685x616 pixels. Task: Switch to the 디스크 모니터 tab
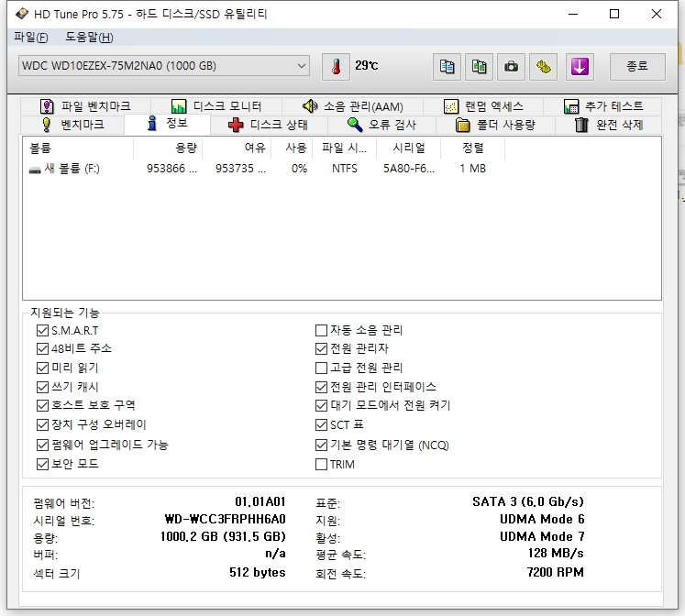click(216, 106)
